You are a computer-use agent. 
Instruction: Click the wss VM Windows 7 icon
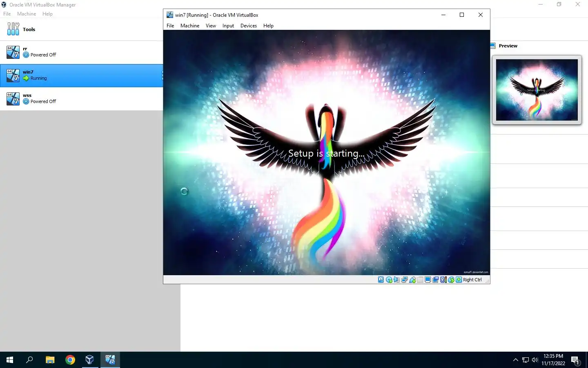coord(13,99)
